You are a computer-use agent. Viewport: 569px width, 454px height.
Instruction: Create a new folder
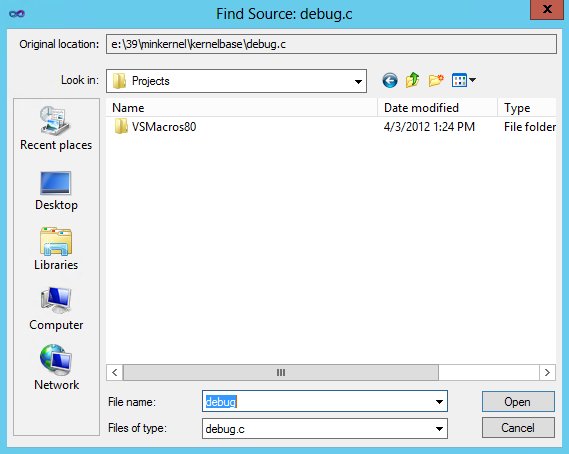pyautogui.click(x=436, y=80)
